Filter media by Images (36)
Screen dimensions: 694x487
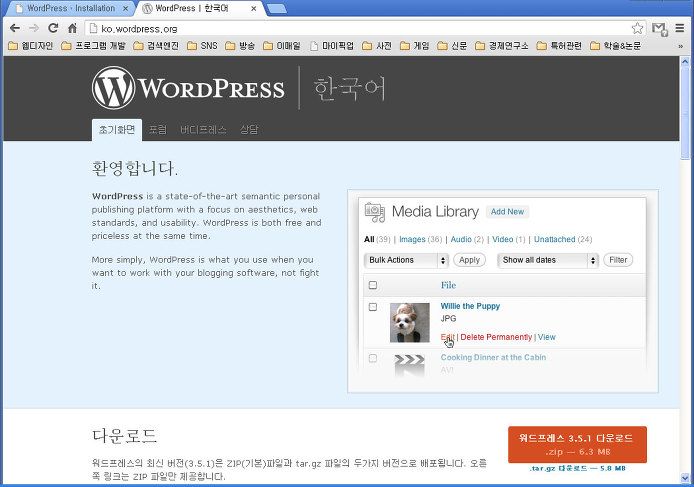pos(420,240)
